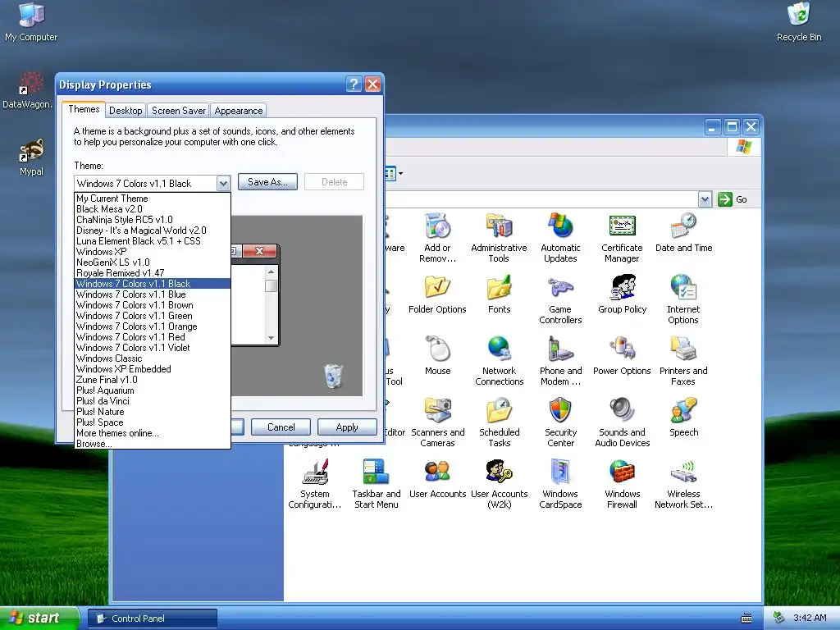Select Royale Remixed v1.47 theme

click(153, 273)
